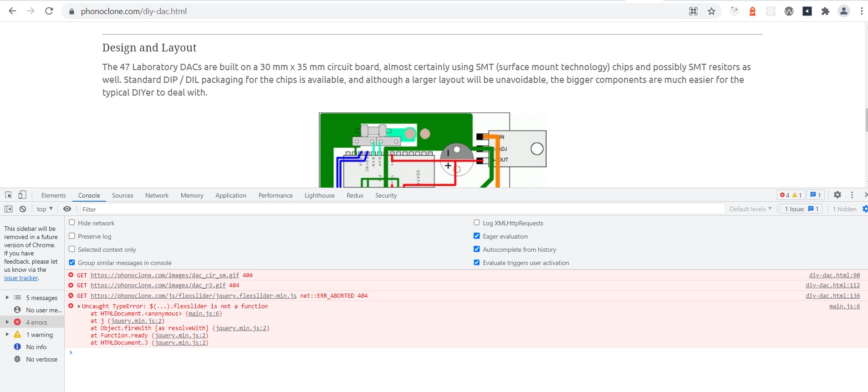Switch to the Network tab
The height and width of the screenshot is (392, 868).
pos(157,195)
